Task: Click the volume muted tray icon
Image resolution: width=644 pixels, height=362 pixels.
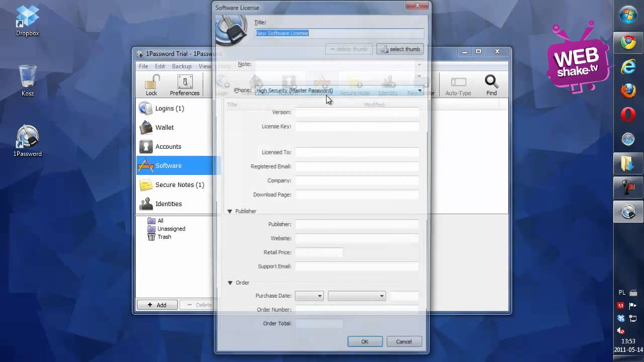Action: [x=621, y=331]
